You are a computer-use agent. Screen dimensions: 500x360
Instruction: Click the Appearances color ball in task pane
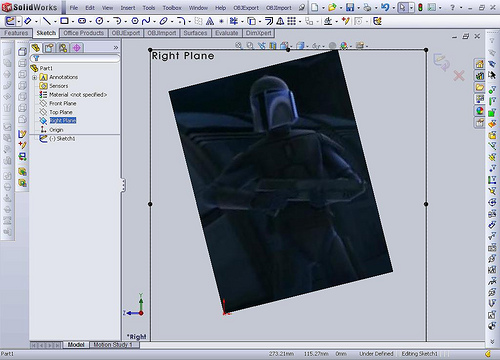tap(479, 111)
